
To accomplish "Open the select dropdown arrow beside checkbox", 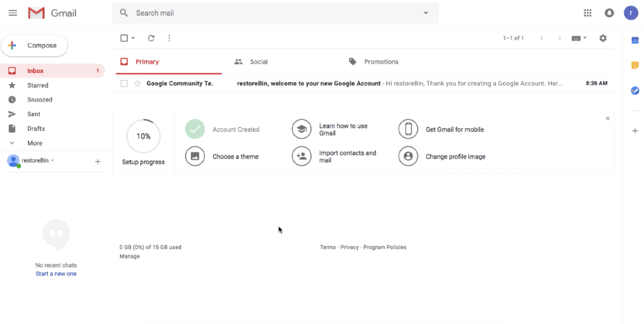I will coord(133,38).
